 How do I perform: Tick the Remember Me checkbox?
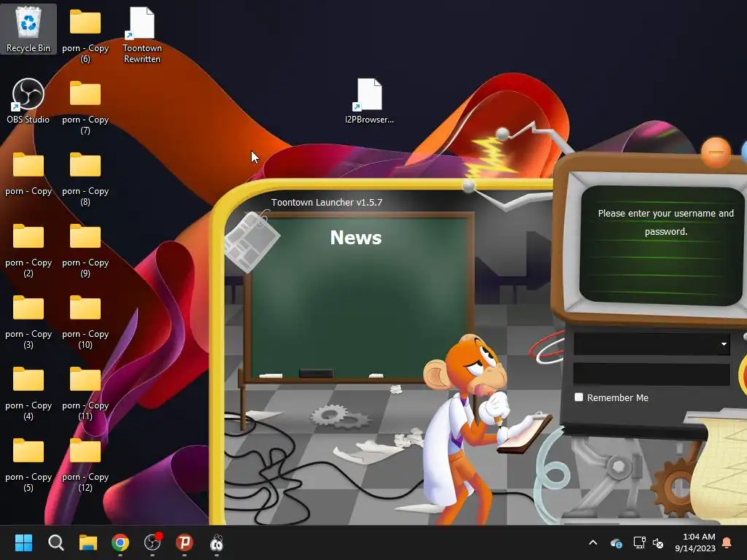(578, 397)
